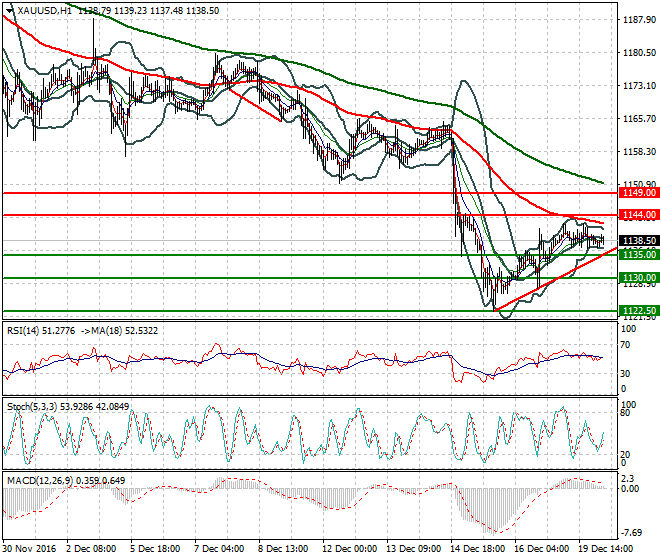The image size is (660, 560).
Task: Click the 8 Dec 13:00 time label
Action: click(283, 549)
